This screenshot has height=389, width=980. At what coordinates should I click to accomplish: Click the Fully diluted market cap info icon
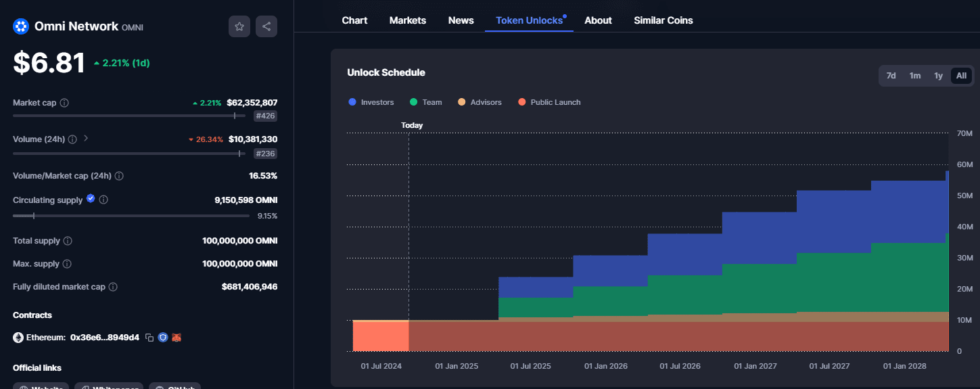click(x=113, y=287)
